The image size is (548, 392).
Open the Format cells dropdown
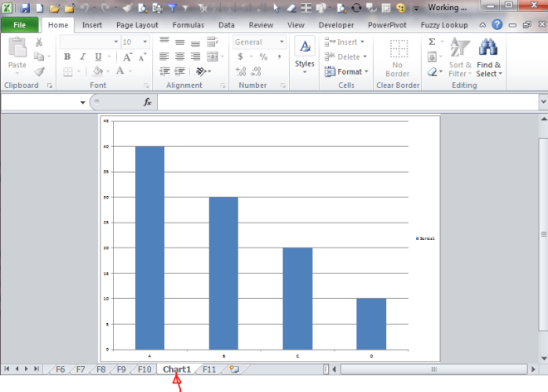346,71
